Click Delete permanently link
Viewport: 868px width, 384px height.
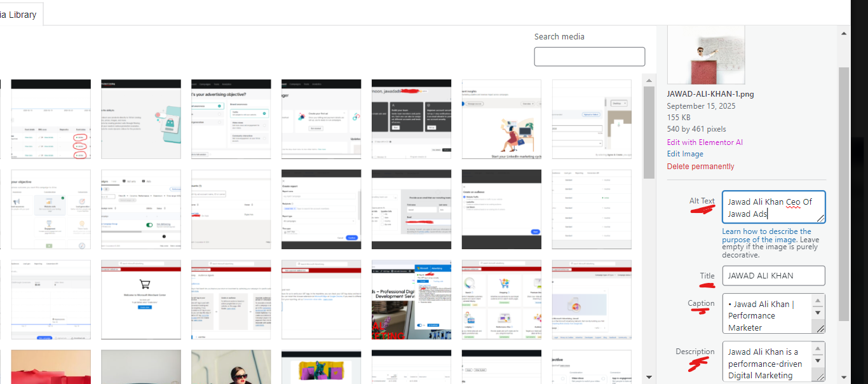click(x=700, y=167)
